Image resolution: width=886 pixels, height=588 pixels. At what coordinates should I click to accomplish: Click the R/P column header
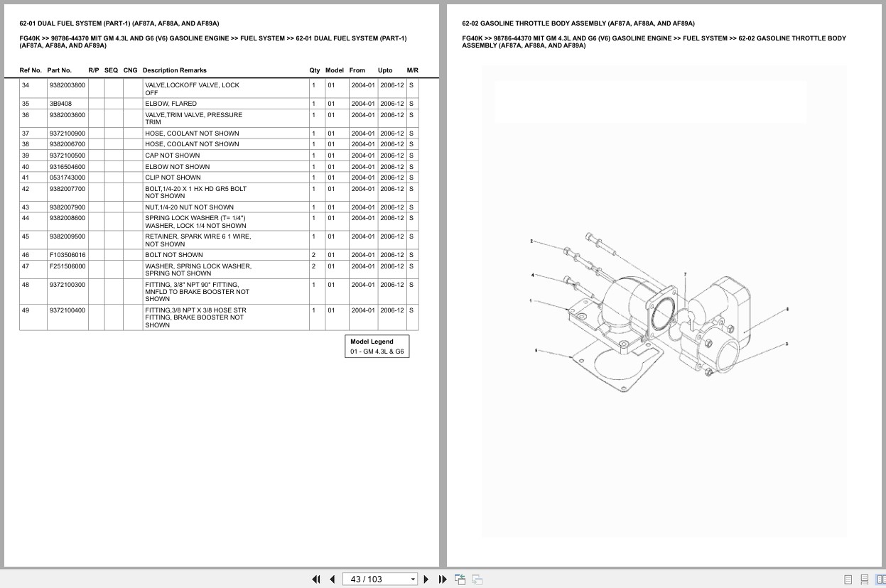(94, 70)
